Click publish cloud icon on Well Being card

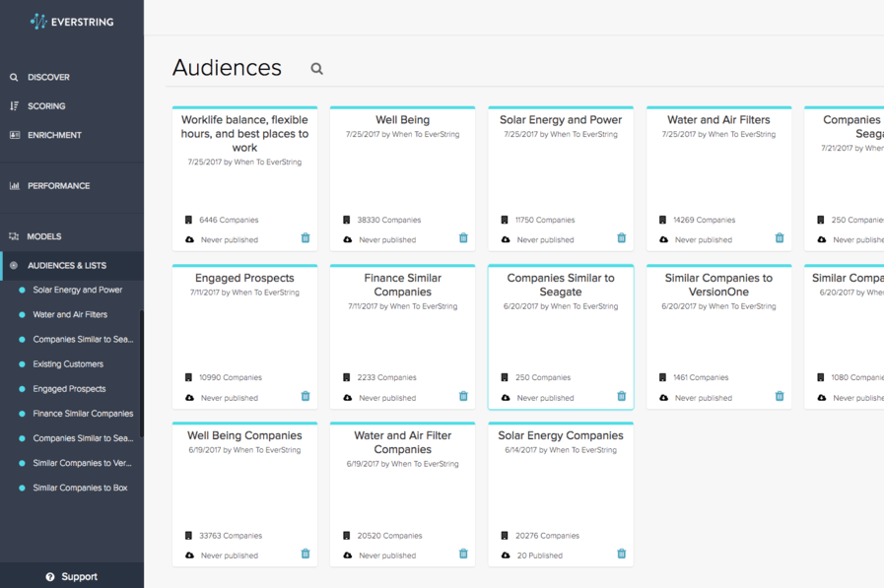(348, 239)
